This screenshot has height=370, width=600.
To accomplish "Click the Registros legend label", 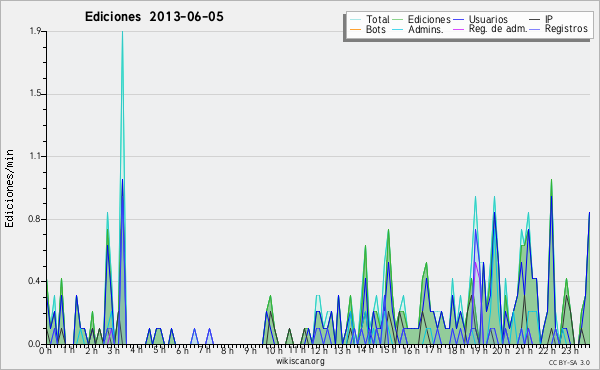I will pos(566,29).
